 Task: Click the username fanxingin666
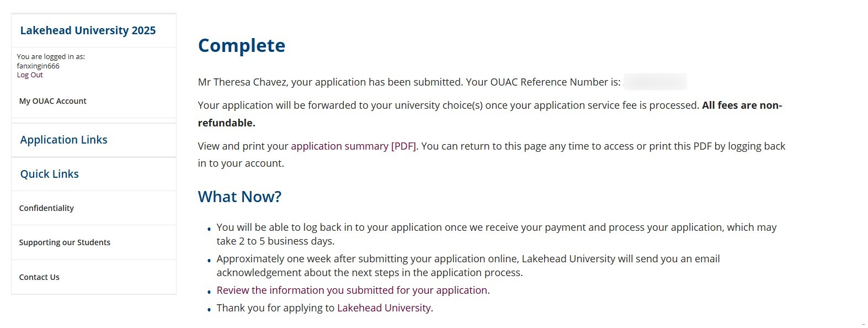pyautogui.click(x=38, y=66)
